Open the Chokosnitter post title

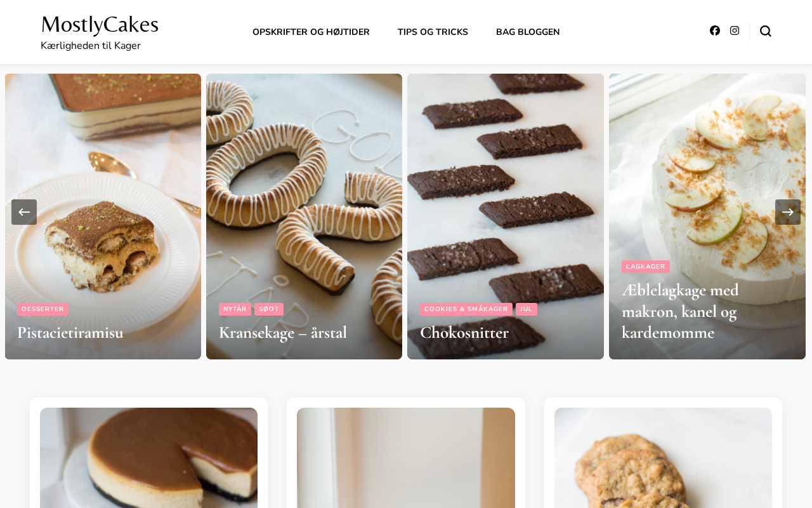[464, 333]
